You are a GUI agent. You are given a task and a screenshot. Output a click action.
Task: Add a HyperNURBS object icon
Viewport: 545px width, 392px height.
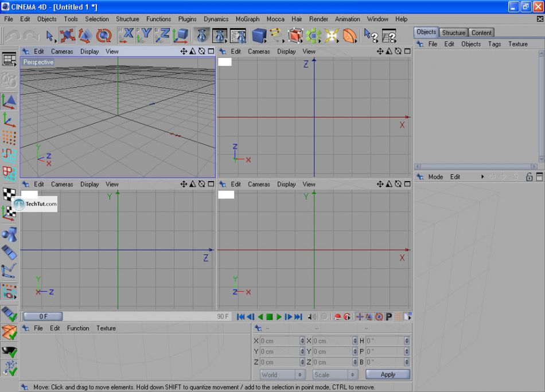tap(295, 36)
